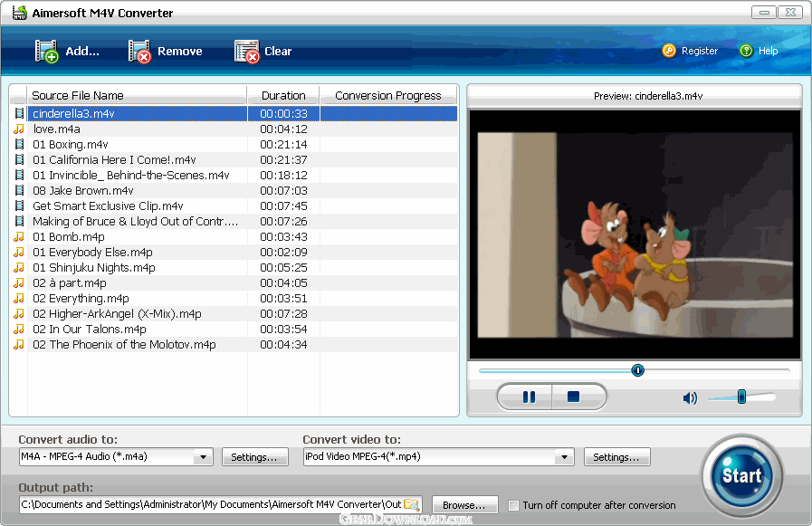Mute audio with the speaker icon
The height and width of the screenshot is (526, 812).
pyautogui.click(x=690, y=397)
